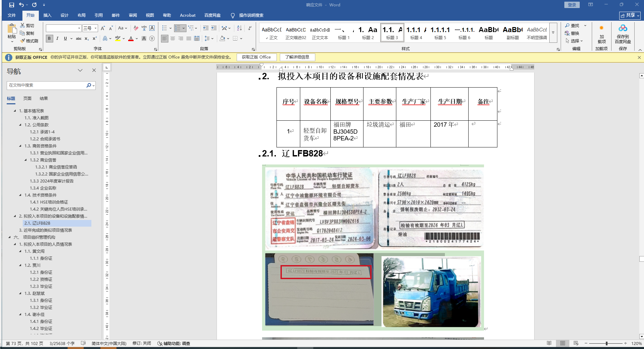The height and width of the screenshot is (349, 644).
Task: Switch to Read Mode view
Action: [549, 343]
